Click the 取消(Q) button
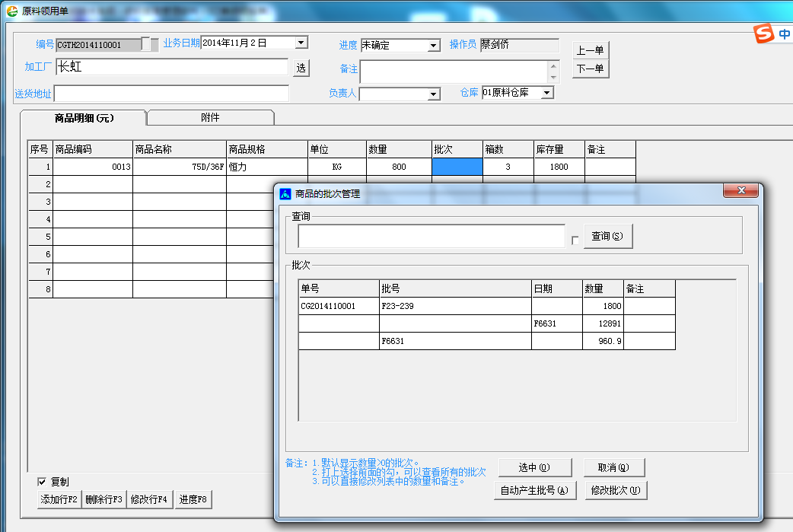The image size is (793, 532). tap(613, 468)
